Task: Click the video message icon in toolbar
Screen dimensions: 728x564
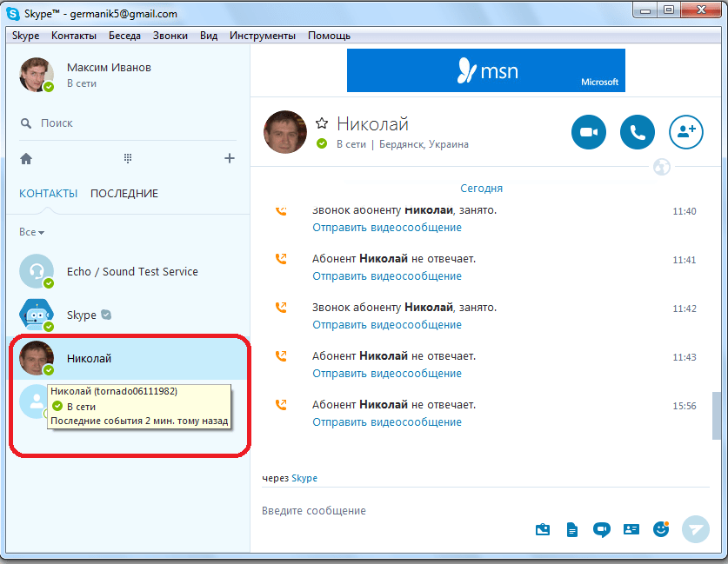Action: (601, 529)
